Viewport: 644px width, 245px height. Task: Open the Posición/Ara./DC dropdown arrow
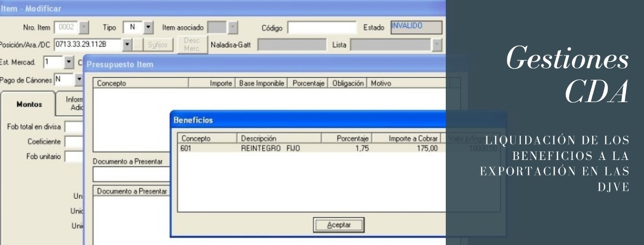(x=127, y=44)
